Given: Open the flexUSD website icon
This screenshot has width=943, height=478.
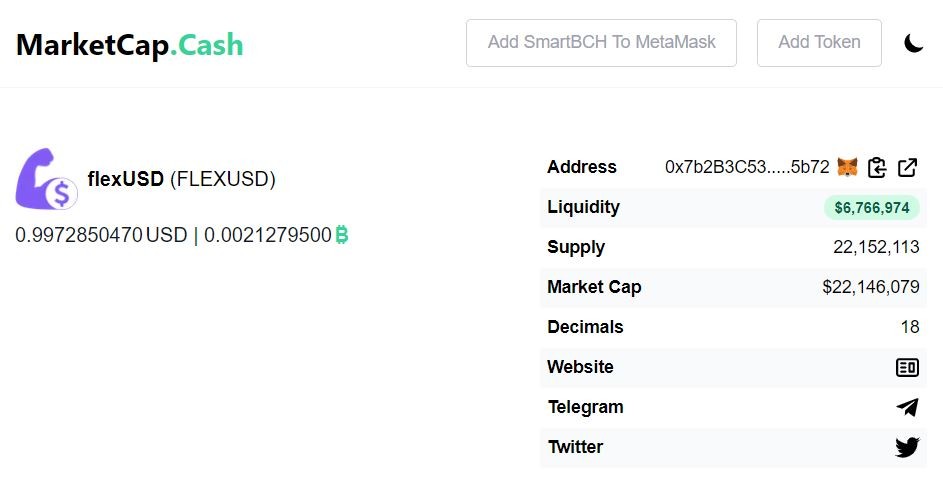Looking at the screenshot, I should (907, 367).
